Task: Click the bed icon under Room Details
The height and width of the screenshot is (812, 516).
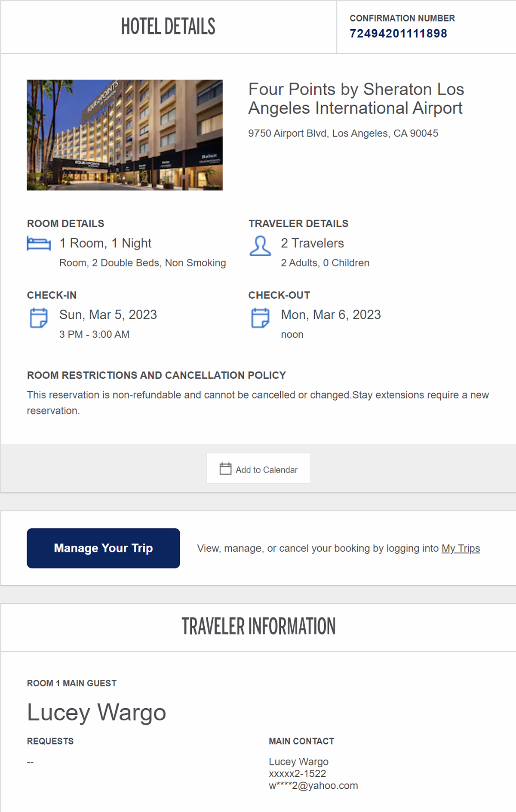Action: 39,243
